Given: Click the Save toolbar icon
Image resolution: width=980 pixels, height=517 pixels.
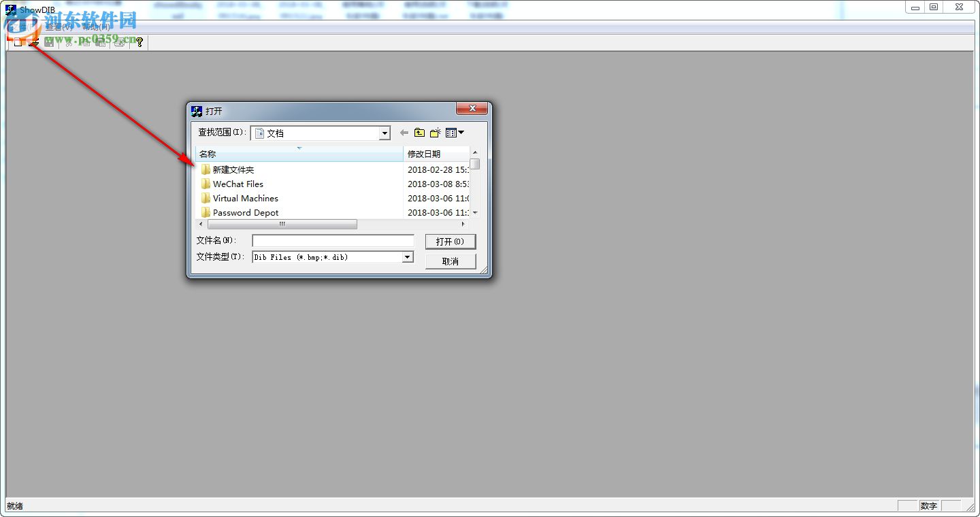Looking at the screenshot, I should 49,42.
